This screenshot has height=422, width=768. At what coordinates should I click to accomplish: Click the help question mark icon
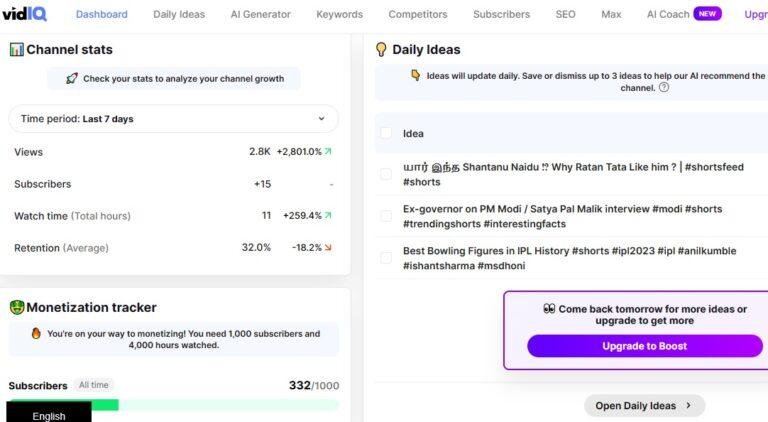[664, 88]
